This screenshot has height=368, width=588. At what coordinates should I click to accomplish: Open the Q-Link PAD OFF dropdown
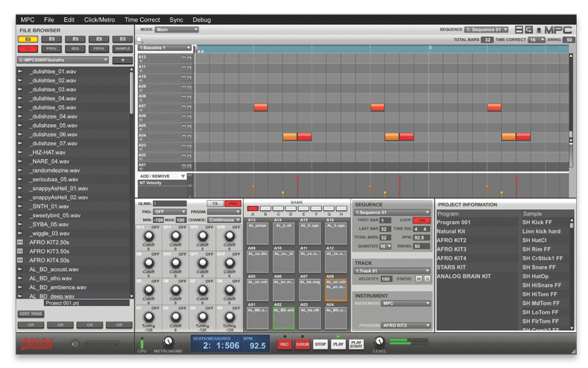[169, 212]
